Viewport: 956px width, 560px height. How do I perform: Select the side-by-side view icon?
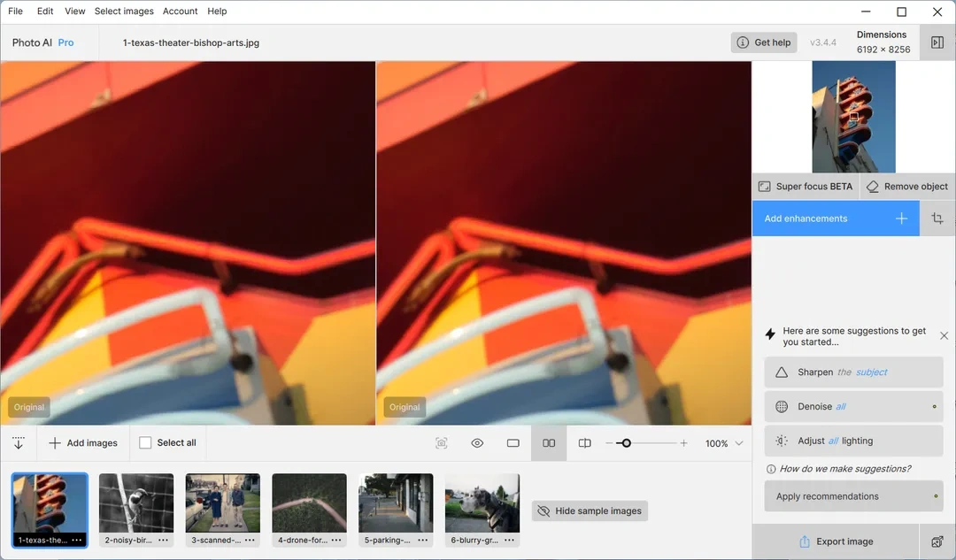[549, 443]
